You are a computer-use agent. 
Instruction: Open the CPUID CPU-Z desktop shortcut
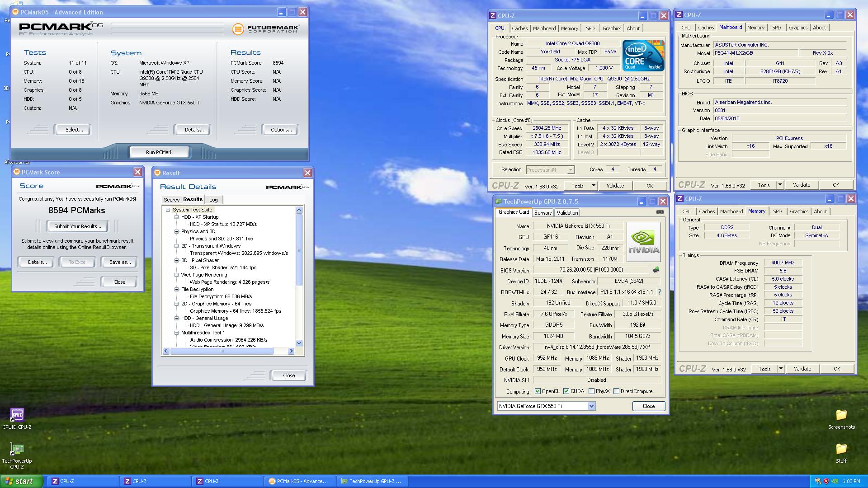click(17, 418)
